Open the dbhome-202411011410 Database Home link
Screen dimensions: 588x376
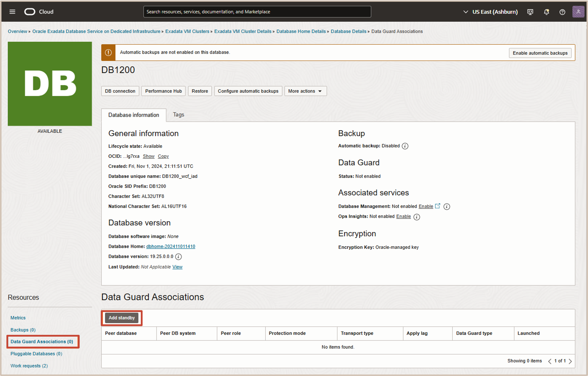click(170, 246)
